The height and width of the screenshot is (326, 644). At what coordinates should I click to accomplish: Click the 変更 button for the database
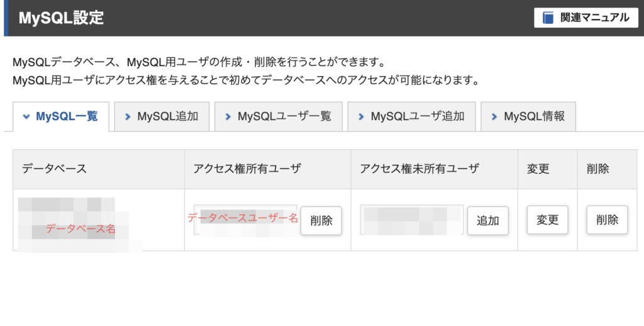pos(547,220)
